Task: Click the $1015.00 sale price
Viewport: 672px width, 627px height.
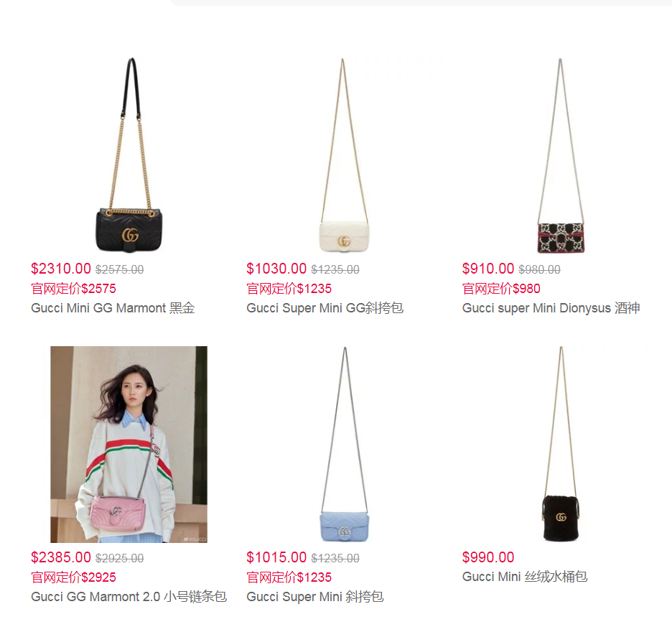Action: (276, 557)
